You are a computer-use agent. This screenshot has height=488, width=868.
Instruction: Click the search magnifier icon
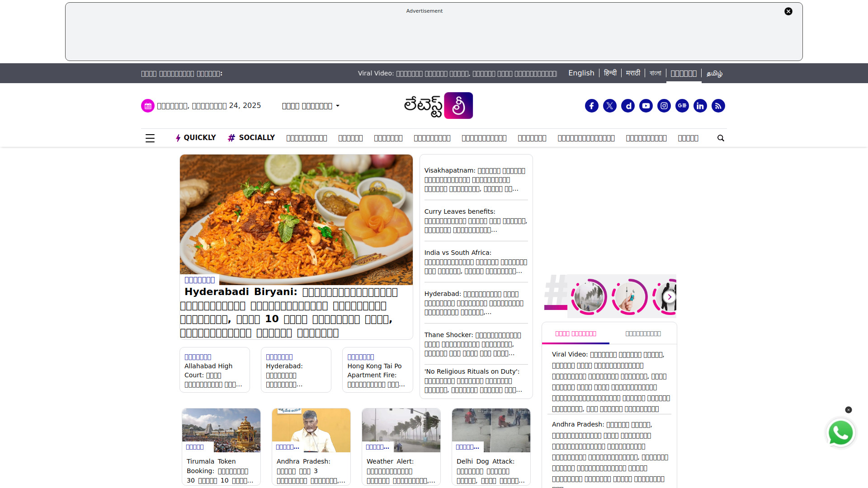[721, 138]
